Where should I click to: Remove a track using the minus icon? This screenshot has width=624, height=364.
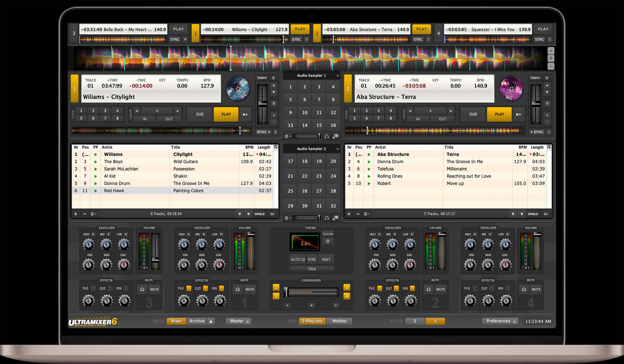tap(85, 214)
